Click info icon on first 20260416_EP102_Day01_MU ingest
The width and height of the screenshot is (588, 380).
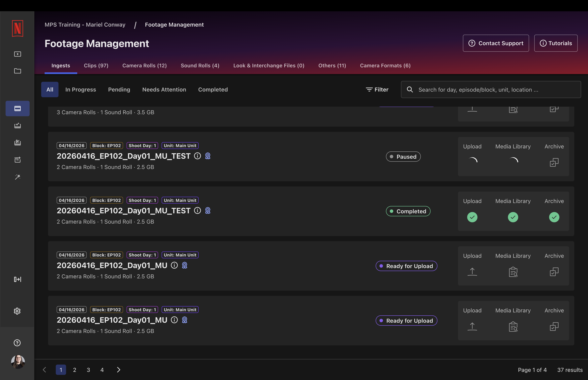pos(174,265)
